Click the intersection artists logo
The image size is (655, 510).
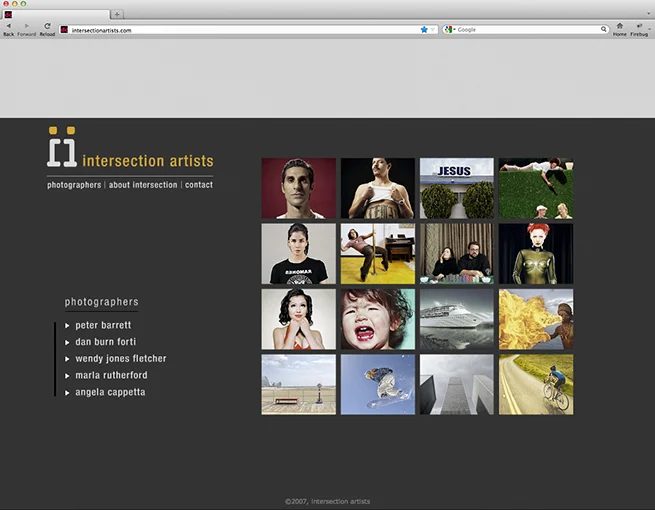[x=130, y=147]
